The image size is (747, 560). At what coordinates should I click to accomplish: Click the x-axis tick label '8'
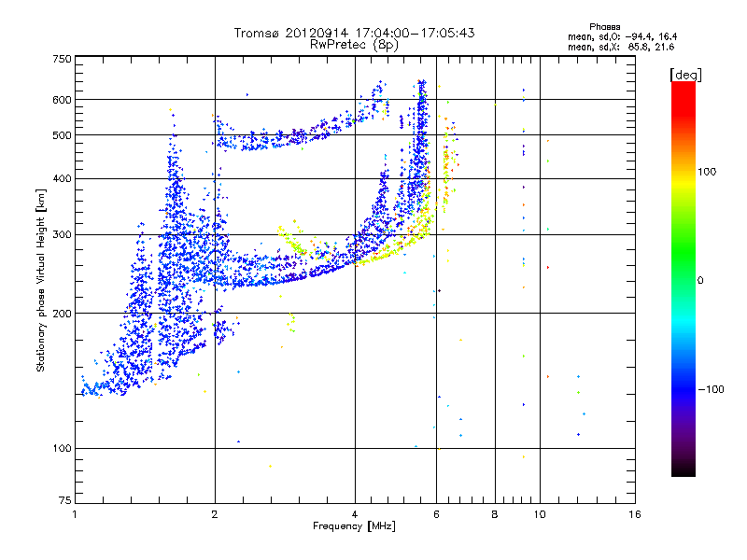(x=495, y=514)
